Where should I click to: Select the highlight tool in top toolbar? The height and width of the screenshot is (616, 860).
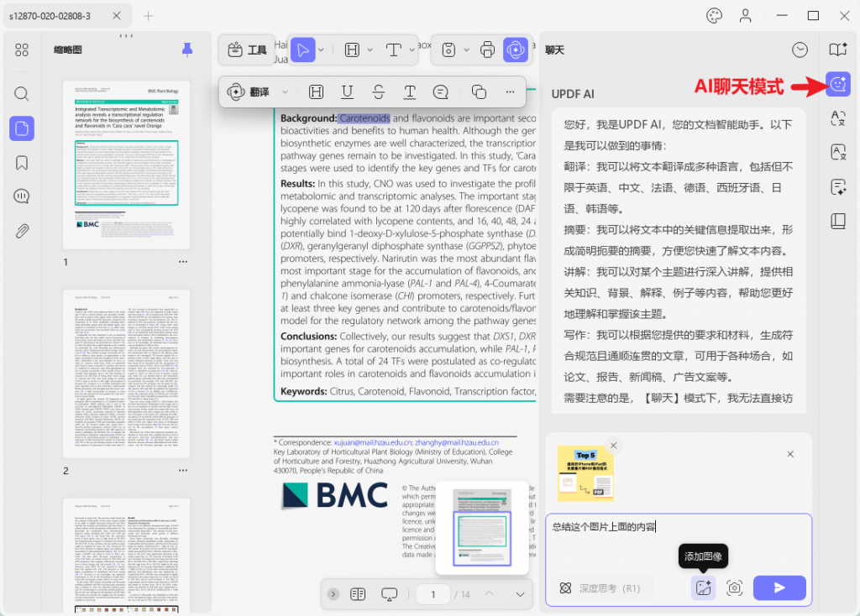352,50
